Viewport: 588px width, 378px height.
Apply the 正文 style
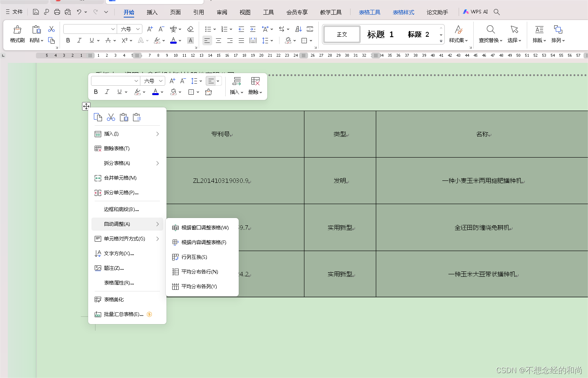click(x=342, y=34)
